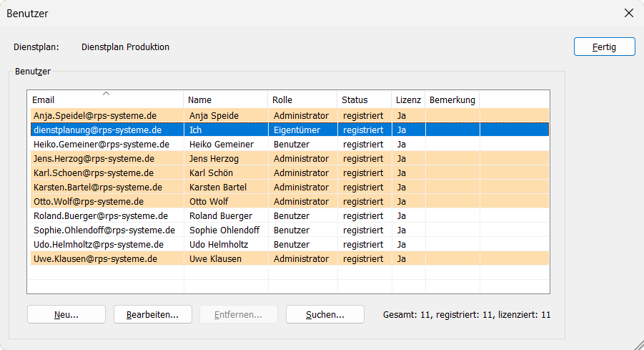This screenshot has width=644, height=350.
Task: Close the Benutzer dialog window
Action: click(x=629, y=13)
